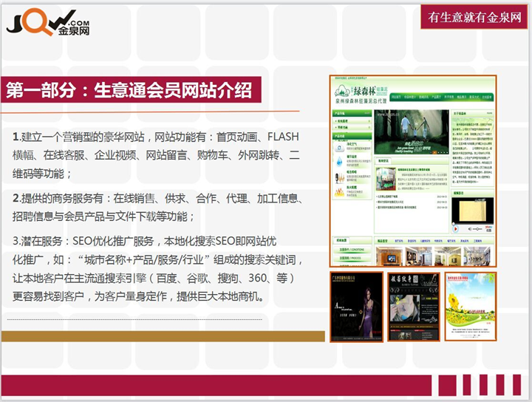532x402 pixels.
Task: Click the green navigation bar in website screenshot
Action: (440, 97)
